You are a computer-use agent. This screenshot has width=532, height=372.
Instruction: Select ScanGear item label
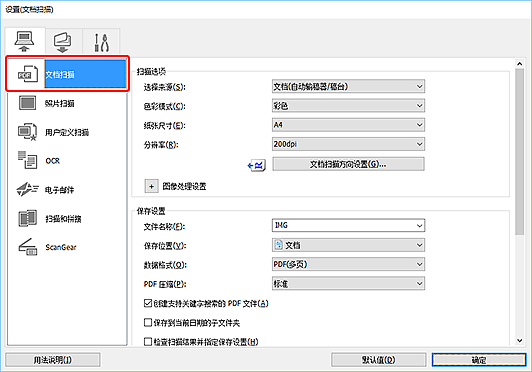click(61, 247)
